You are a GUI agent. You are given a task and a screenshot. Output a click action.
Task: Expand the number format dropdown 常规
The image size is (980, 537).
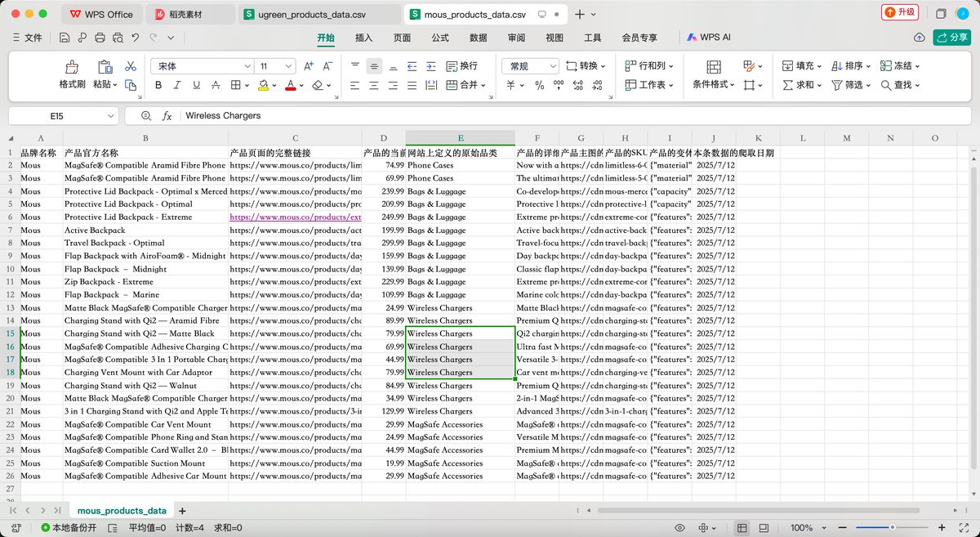(530, 66)
